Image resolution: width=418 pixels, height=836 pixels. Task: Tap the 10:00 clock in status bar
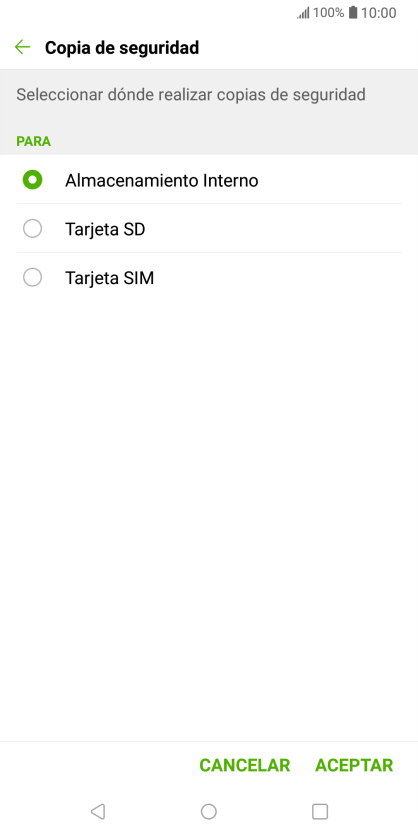(x=379, y=13)
